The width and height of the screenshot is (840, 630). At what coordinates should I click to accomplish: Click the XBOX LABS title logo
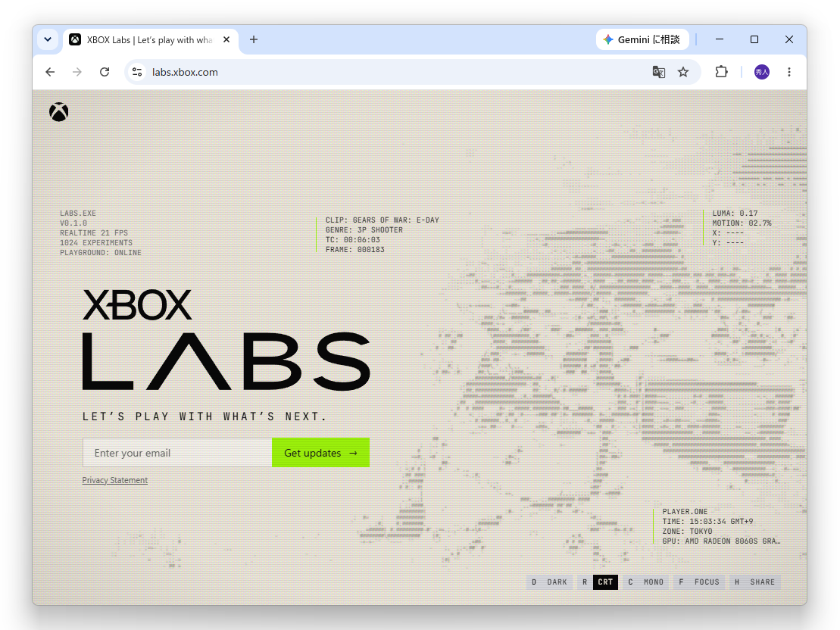(226, 340)
